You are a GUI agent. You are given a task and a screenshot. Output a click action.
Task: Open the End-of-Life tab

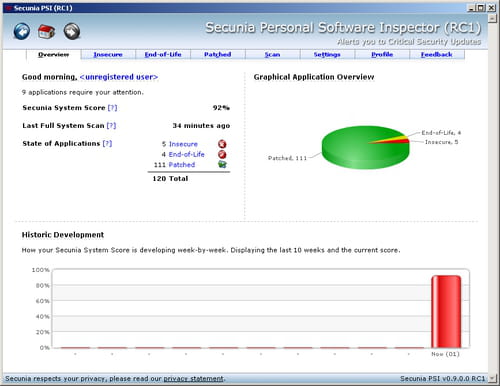pyautogui.click(x=163, y=54)
